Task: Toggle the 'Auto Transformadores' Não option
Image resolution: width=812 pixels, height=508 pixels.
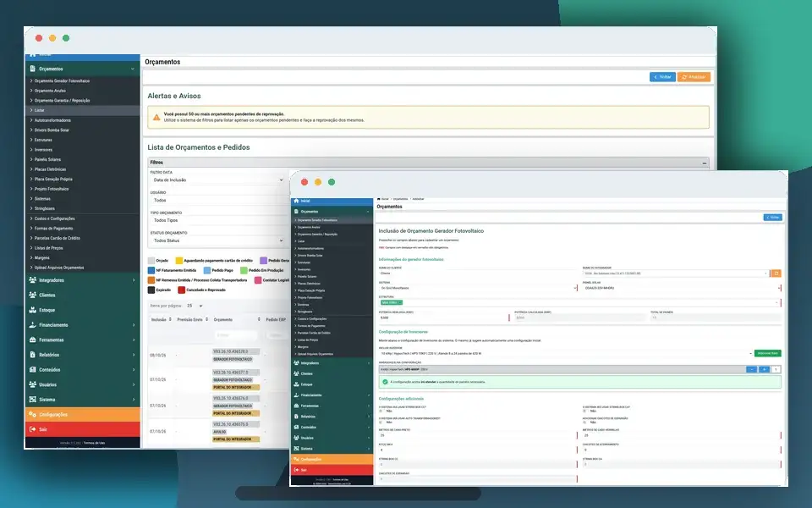Action: coord(381,422)
